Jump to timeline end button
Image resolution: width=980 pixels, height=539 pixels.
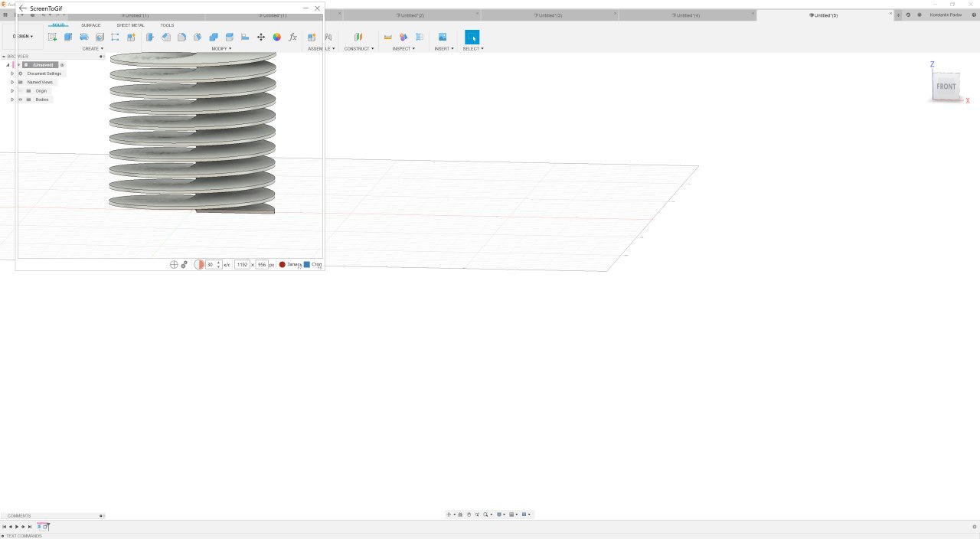tap(30, 527)
